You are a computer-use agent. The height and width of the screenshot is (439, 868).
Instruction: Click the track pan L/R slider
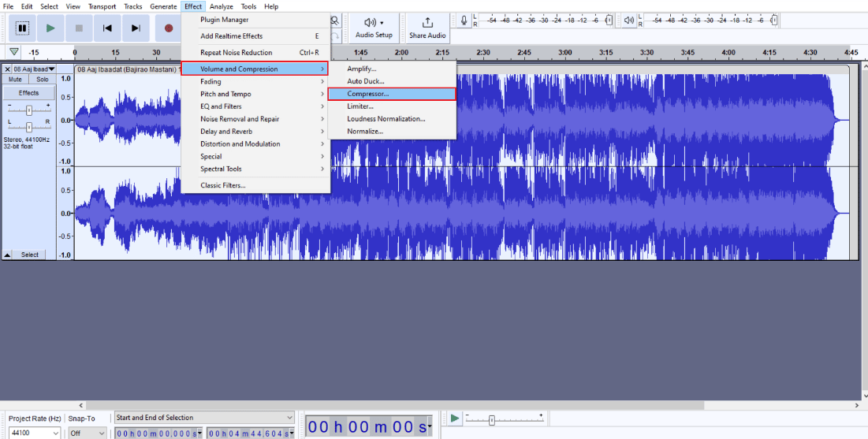tap(29, 127)
